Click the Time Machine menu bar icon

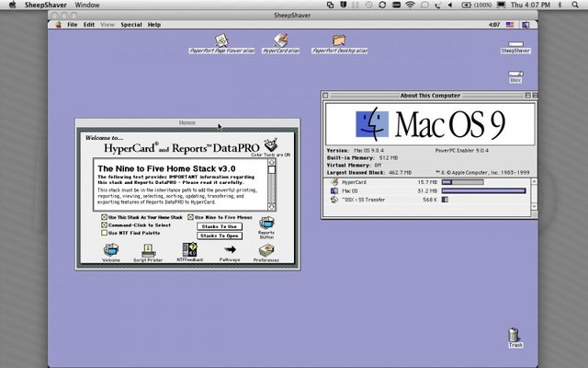tap(368, 5)
